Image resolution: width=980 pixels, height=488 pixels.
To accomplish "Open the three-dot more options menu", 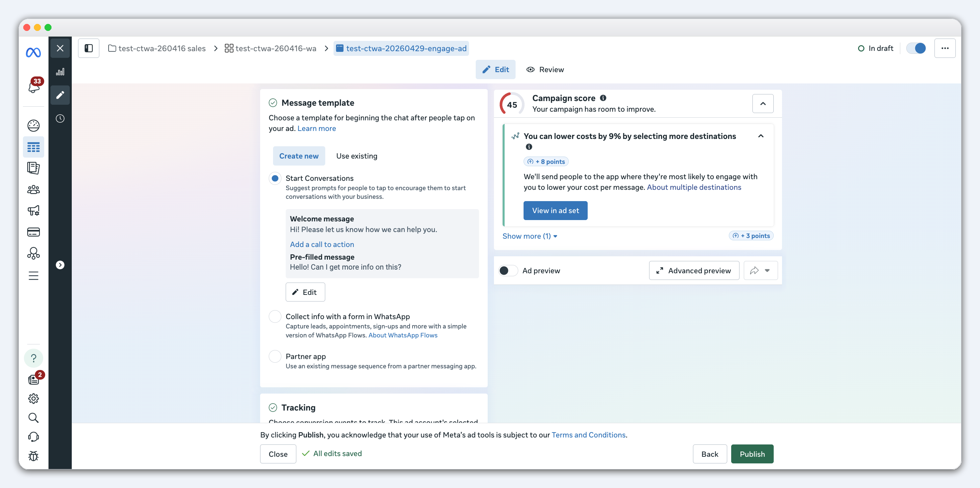I will pyautogui.click(x=945, y=48).
